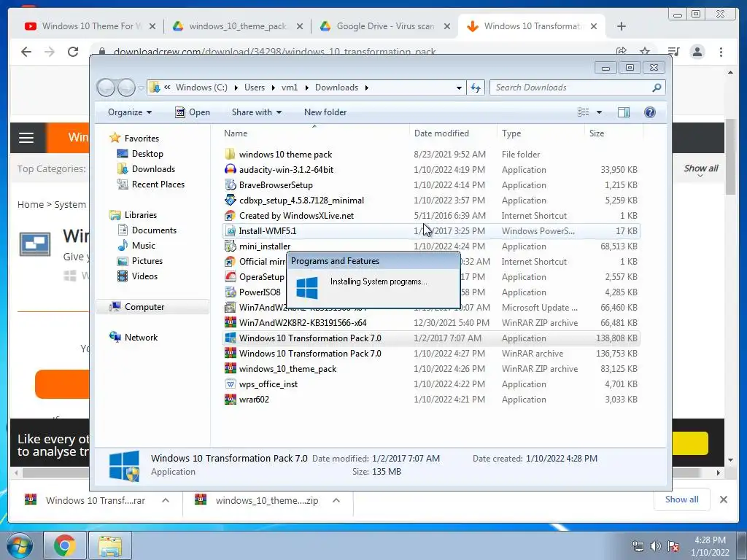Select Videos library

click(144, 276)
